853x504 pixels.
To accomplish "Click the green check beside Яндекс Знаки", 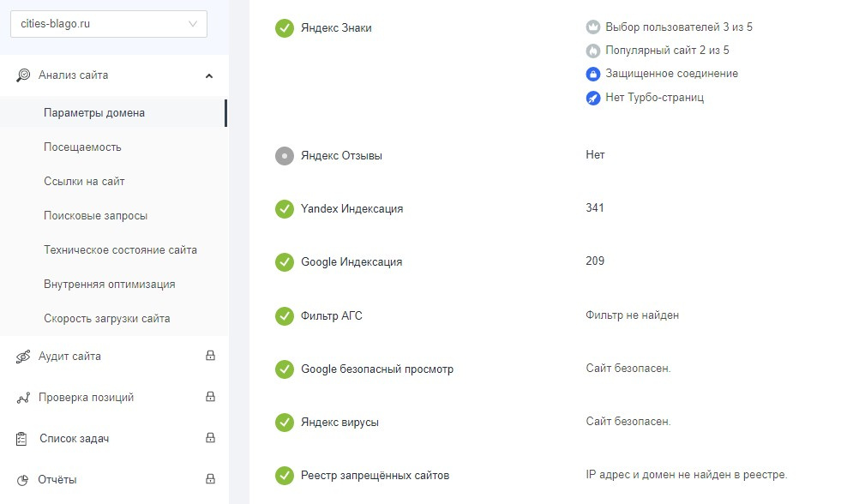I will pos(285,28).
